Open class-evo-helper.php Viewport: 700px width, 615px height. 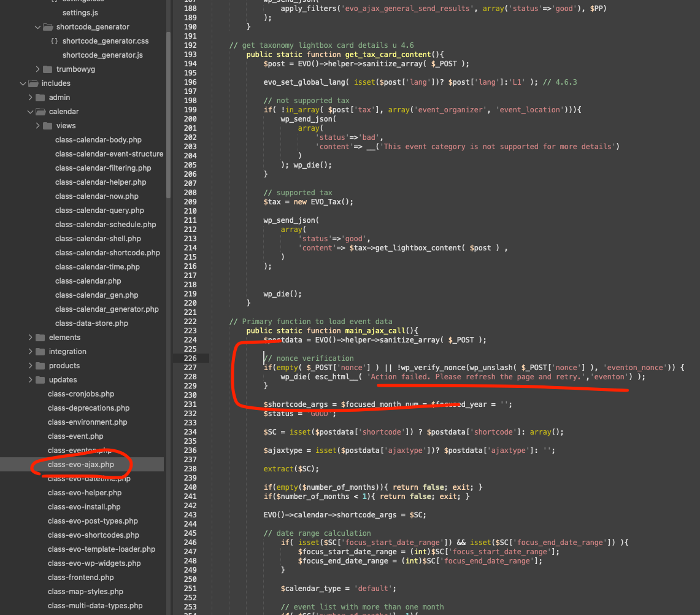coord(85,493)
